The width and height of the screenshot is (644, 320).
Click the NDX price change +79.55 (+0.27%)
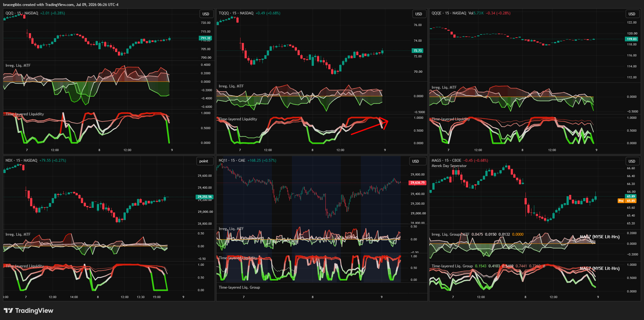coord(53,160)
